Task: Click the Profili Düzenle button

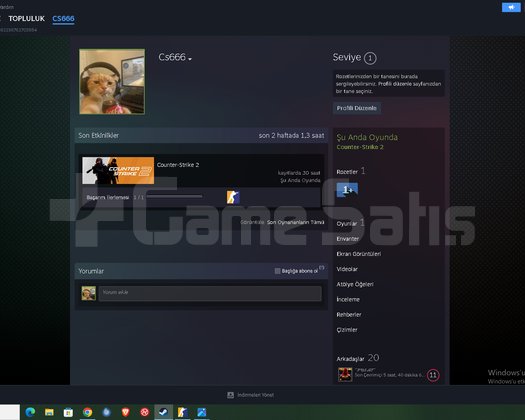Action: pos(357,108)
